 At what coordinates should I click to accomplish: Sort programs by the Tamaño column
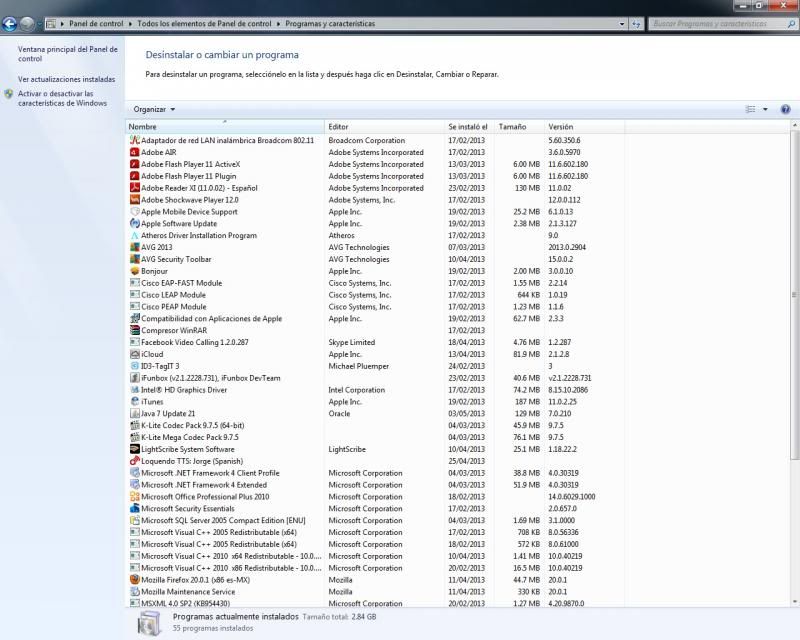coord(518,127)
